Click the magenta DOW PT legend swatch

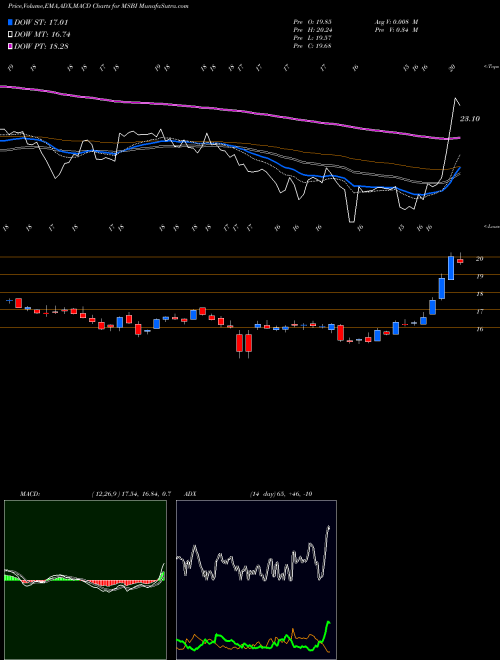tap(11, 46)
